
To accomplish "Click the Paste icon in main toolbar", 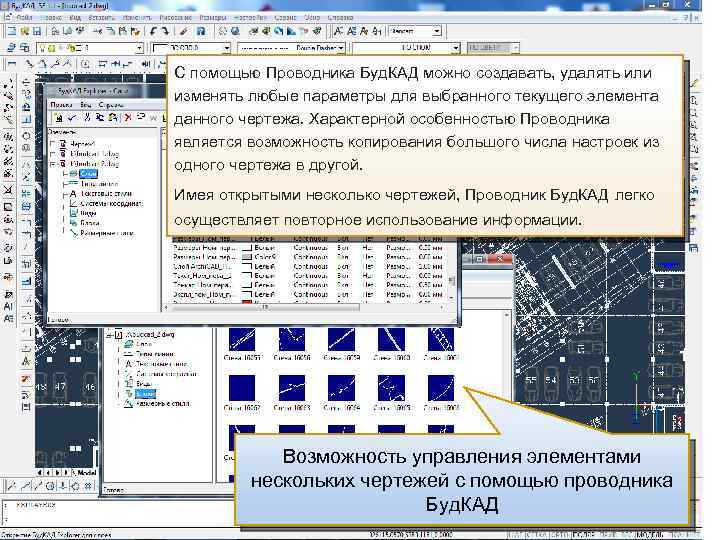I will tap(123, 31).
